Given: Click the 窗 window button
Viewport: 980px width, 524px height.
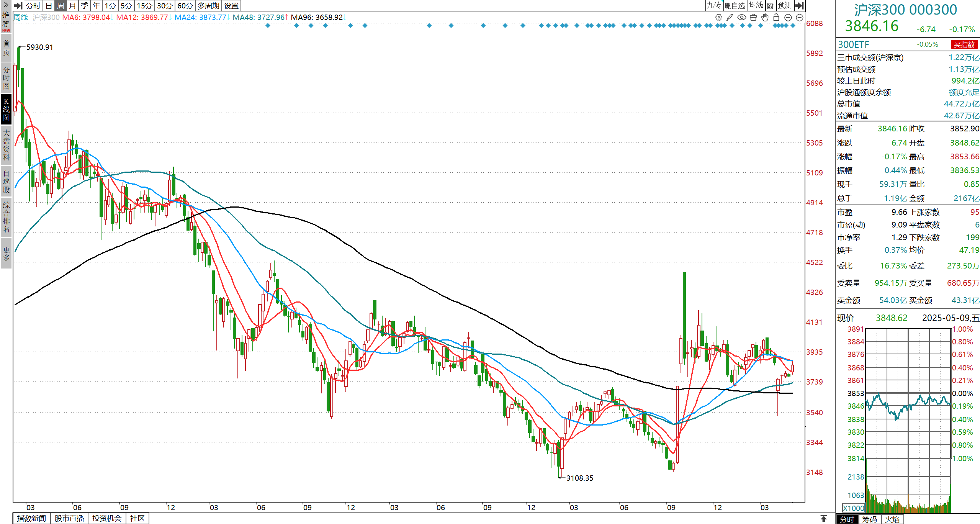Looking at the screenshot, I should (771, 5).
